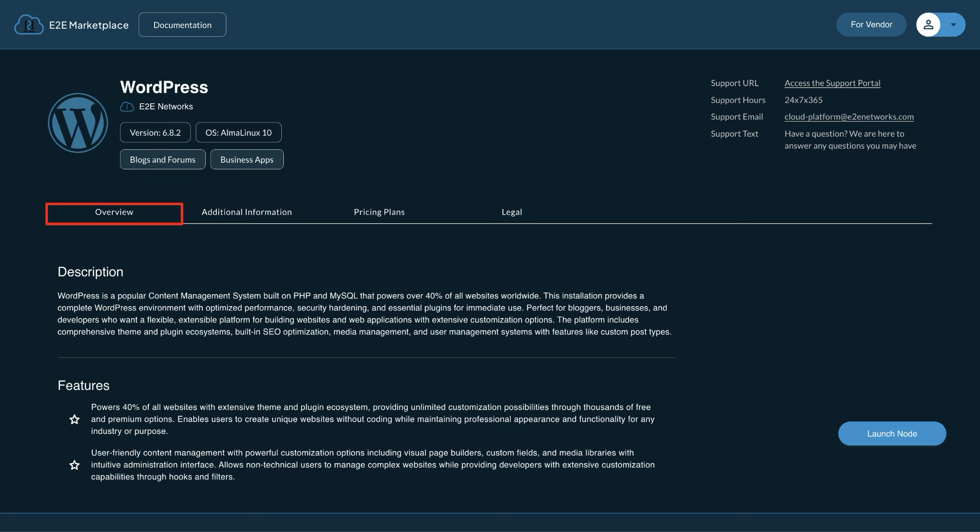Expand the dropdown next to the avatar

point(953,24)
